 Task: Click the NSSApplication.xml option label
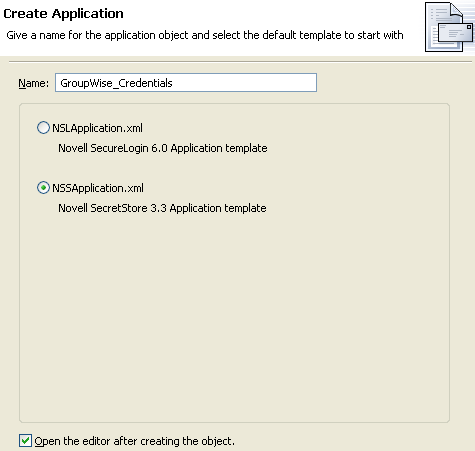pyautogui.click(x=98, y=188)
